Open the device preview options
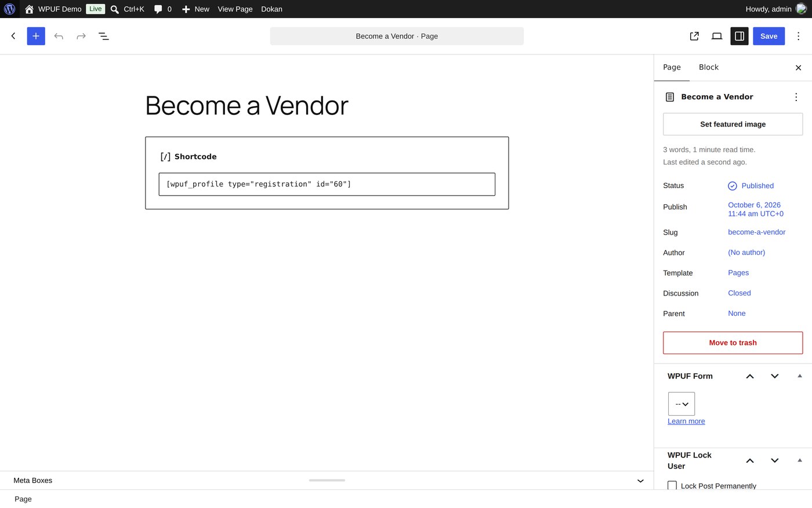The image size is (812, 508). point(717,36)
